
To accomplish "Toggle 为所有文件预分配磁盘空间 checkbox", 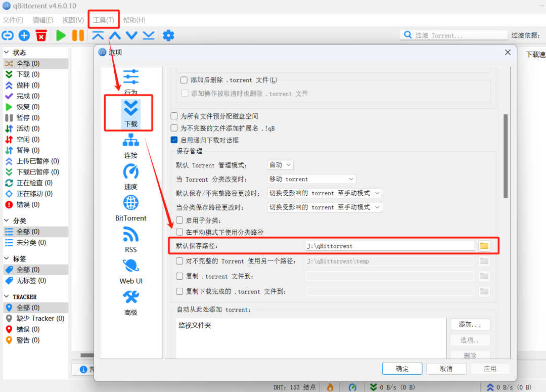I will point(174,116).
